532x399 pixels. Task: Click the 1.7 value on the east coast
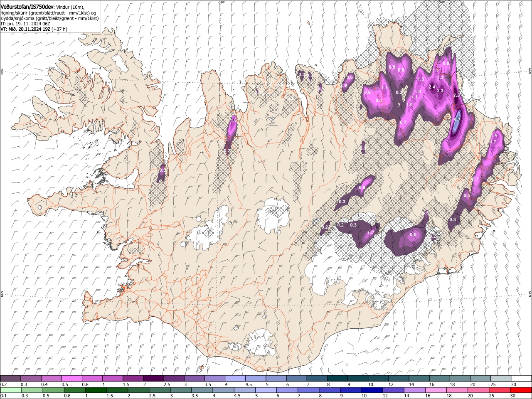[493, 142]
